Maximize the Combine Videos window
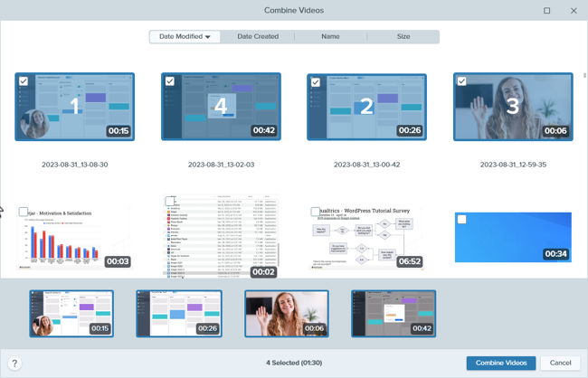Screen dimensions: 588x378 [x=546, y=11]
